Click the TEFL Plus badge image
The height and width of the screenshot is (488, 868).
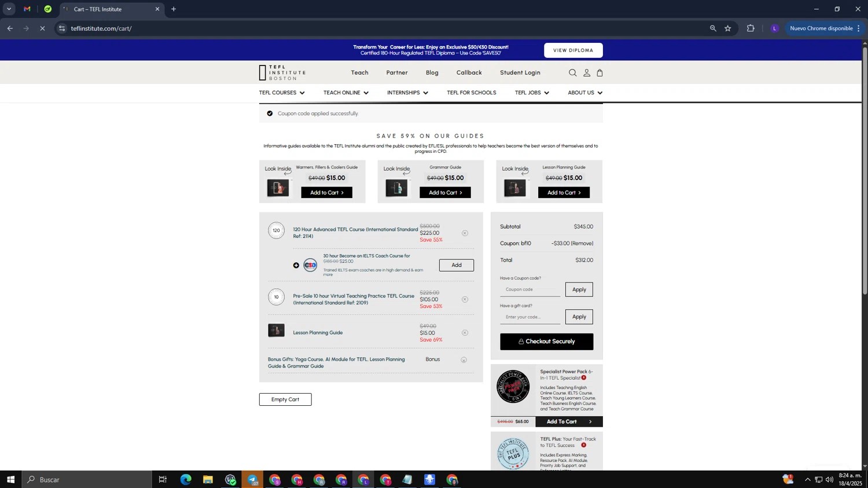pos(513,453)
